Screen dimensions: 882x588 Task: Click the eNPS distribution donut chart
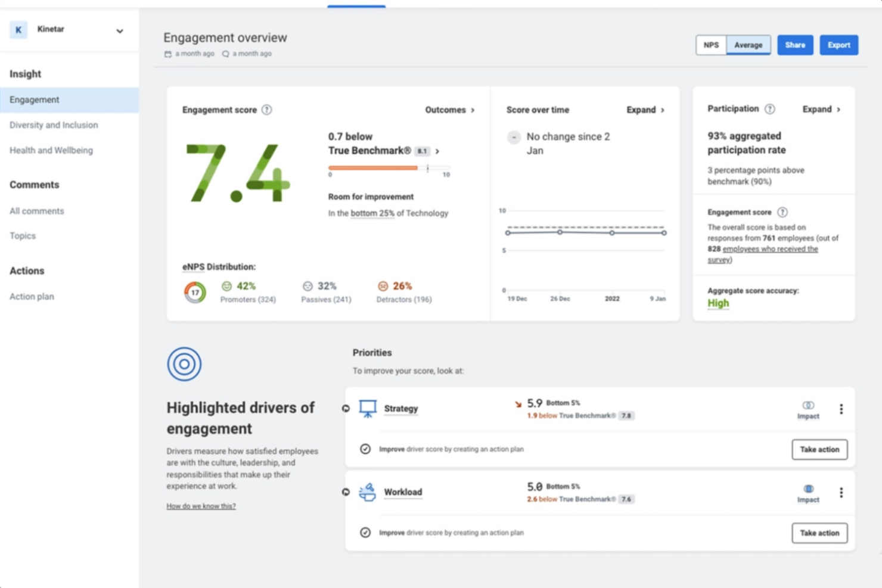[x=194, y=292]
